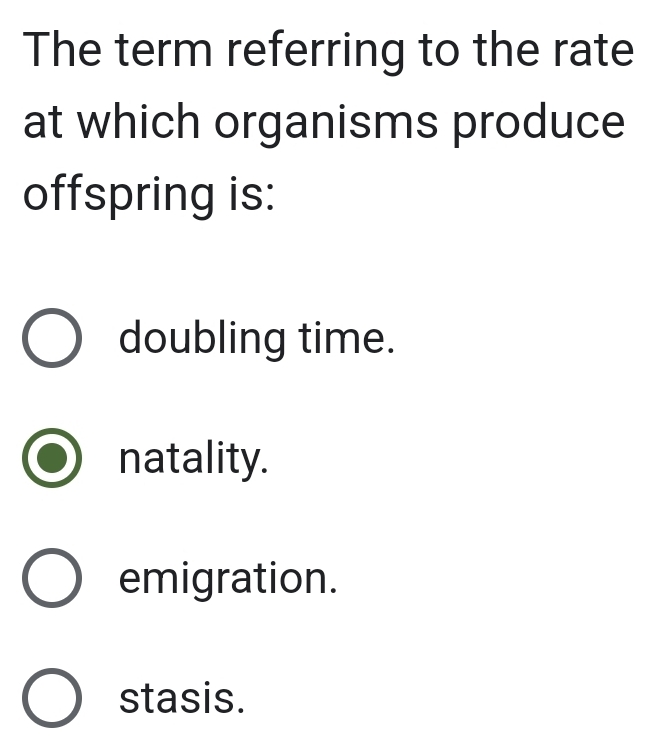This screenshot has height=748, width=659.
Task: Click the word 'produce' in the question
Action: pyautogui.click(x=542, y=122)
